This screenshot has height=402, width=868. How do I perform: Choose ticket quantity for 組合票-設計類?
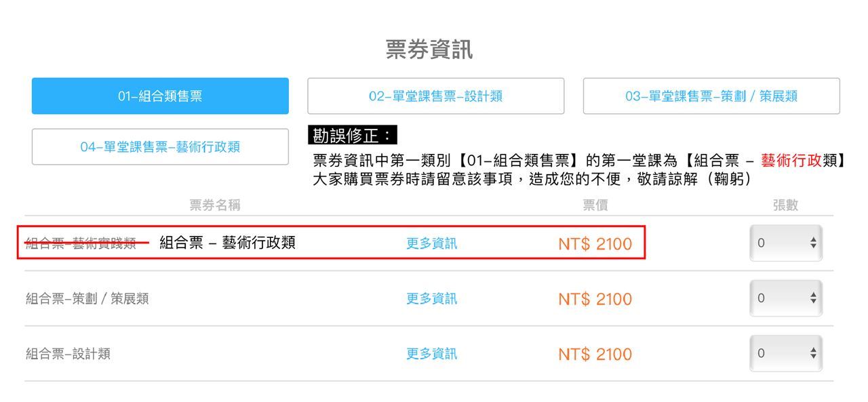pyautogui.click(x=786, y=354)
